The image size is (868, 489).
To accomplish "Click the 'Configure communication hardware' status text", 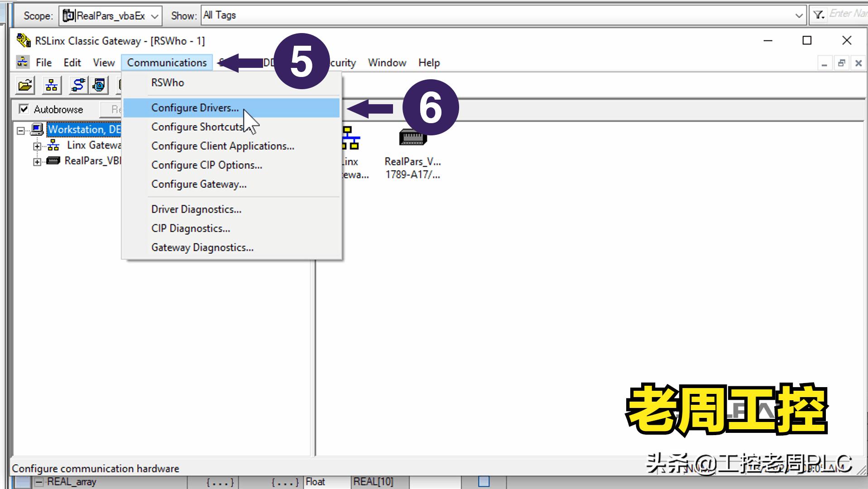I will (x=96, y=469).
